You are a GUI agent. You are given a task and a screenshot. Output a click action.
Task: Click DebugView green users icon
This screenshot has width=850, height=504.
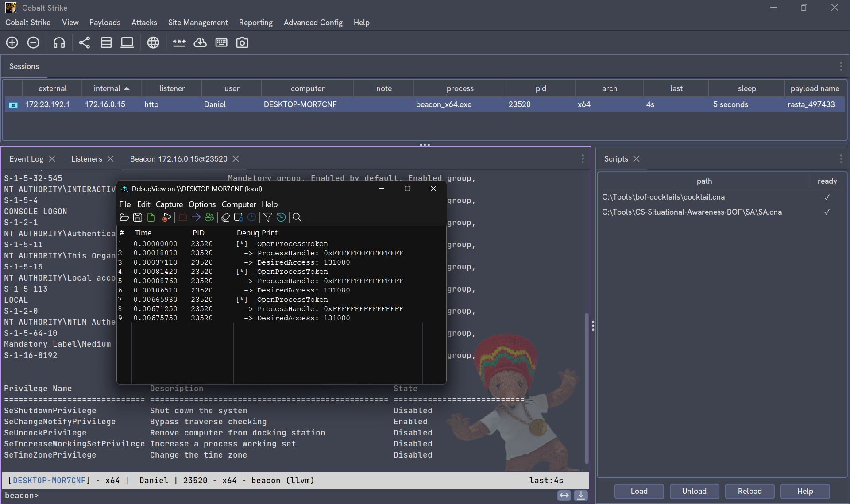(209, 217)
